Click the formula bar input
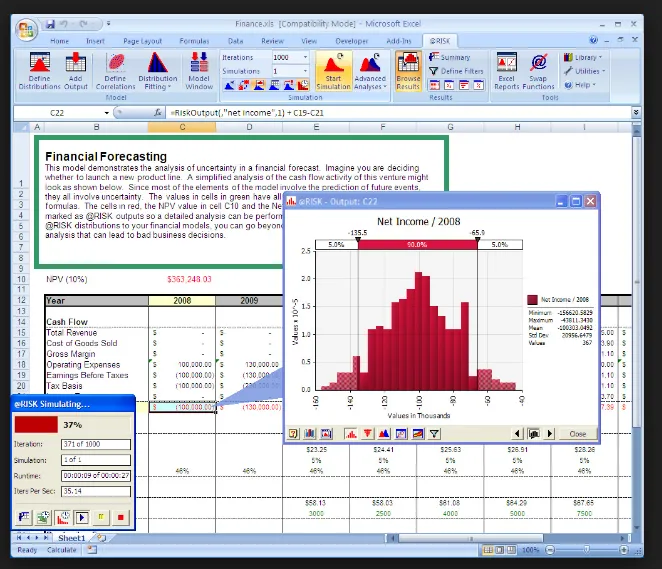Viewport: 662px width, 569px height. pyautogui.click(x=399, y=113)
